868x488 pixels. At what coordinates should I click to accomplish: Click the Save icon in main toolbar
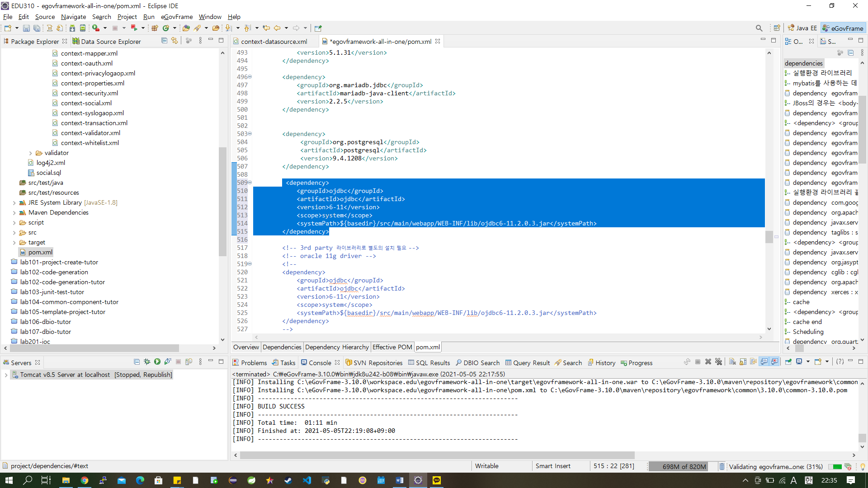(26, 28)
